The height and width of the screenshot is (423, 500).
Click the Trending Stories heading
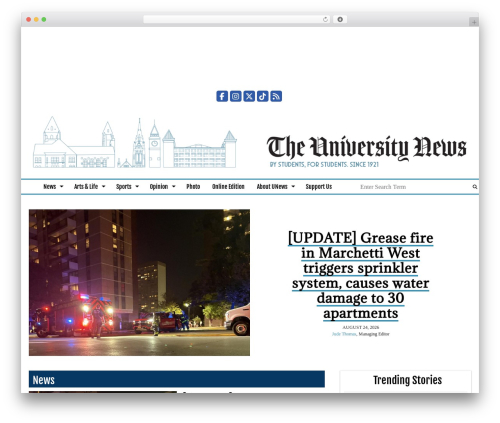(407, 380)
